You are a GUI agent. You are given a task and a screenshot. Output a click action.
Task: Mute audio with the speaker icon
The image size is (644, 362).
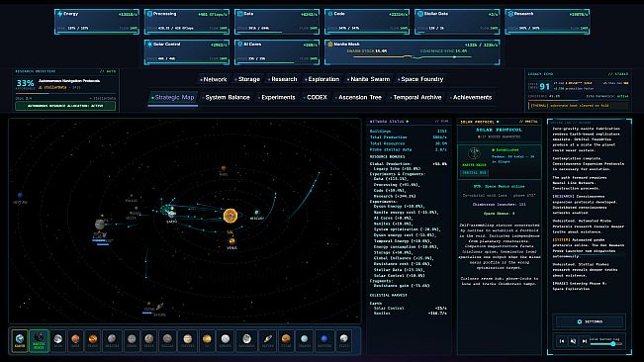pyautogui.click(x=573, y=341)
